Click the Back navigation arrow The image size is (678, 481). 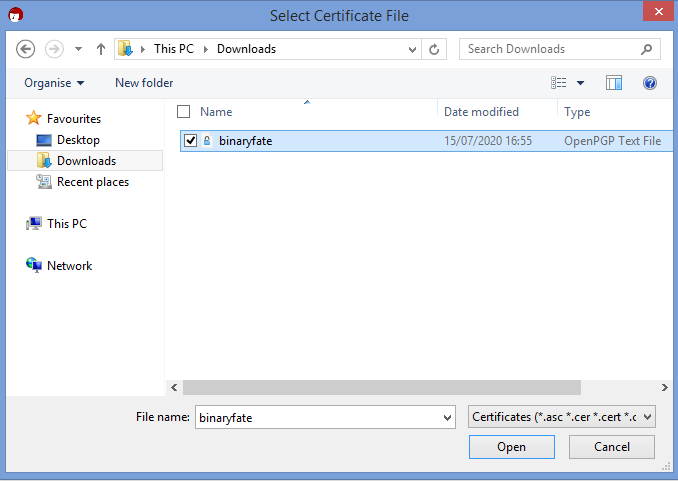tap(26, 49)
